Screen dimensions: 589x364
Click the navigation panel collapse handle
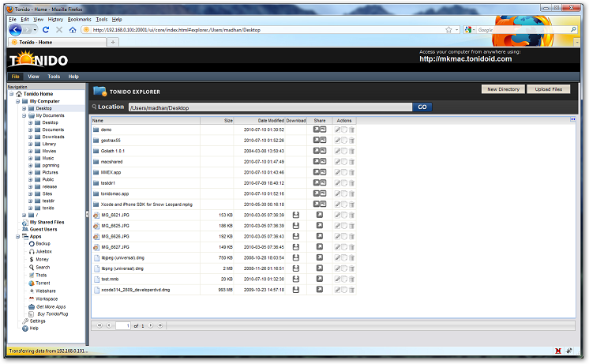pyautogui.click(x=88, y=215)
